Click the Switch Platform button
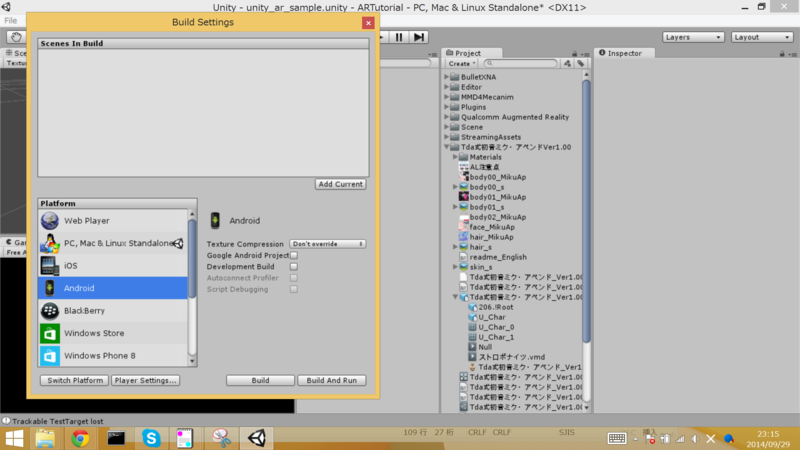 [x=74, y=380]
